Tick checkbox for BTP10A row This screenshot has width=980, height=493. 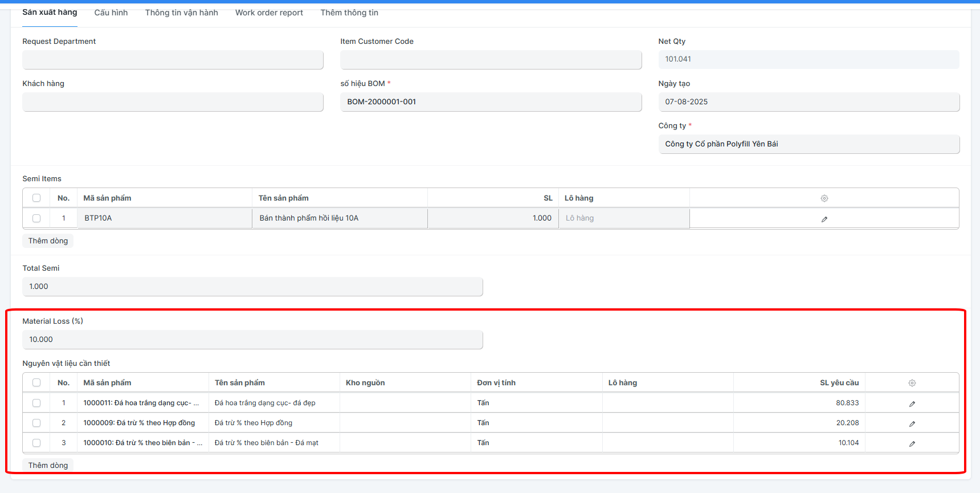[36, 218]
